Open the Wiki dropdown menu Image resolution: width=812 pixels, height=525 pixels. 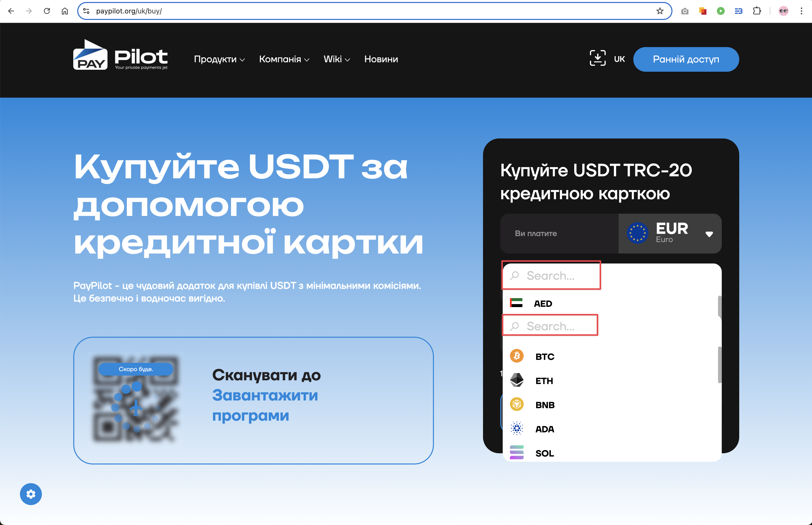pos(336,59)
